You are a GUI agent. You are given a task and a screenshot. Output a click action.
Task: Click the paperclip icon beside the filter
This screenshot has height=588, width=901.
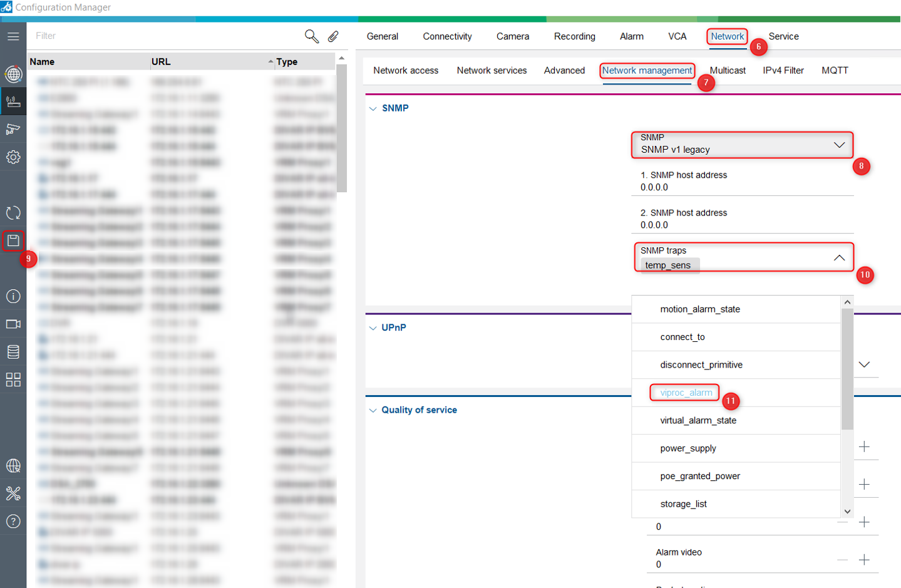(x=333, y=36)
